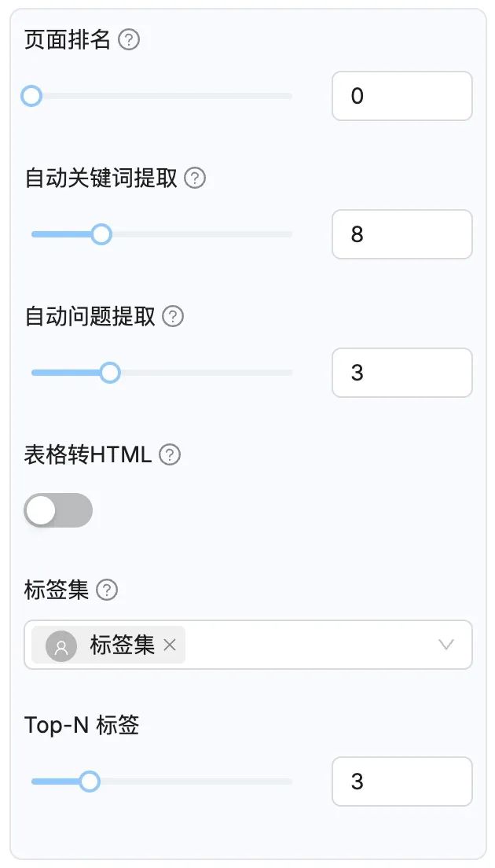Disable the 表格转HTML switch

click(x=58, y=510)
